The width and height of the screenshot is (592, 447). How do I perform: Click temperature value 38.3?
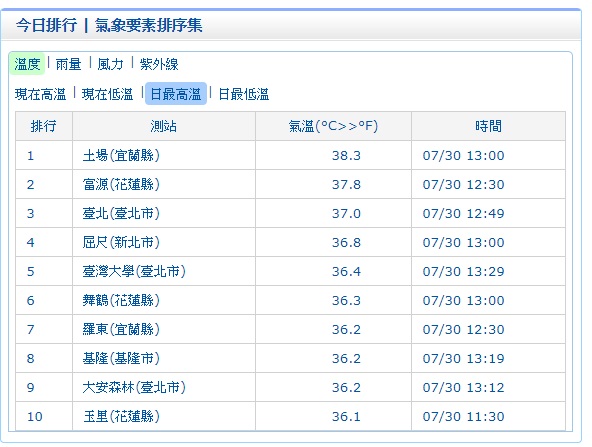point(346,156)
